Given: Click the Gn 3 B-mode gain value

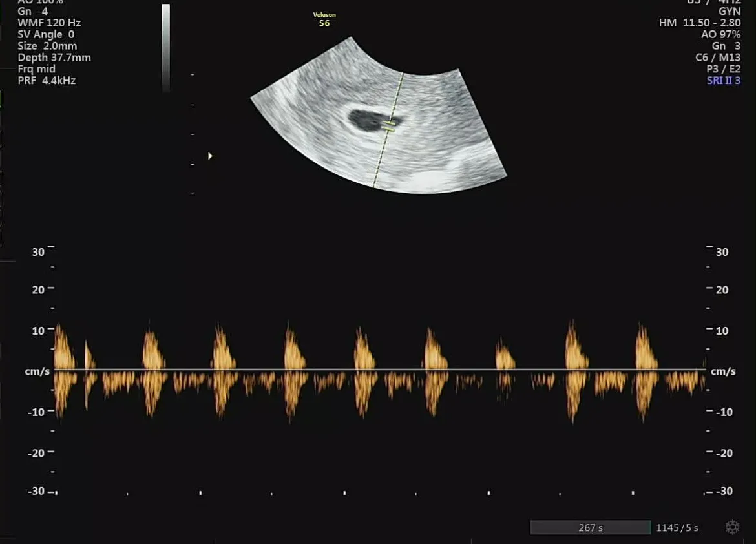Looking at the screenshot, I should (726, 46).
